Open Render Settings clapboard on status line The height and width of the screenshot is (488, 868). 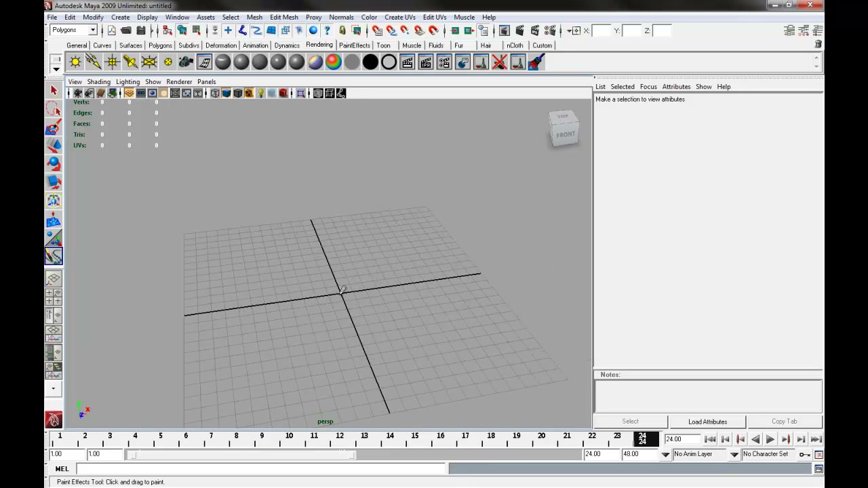pyautogui.click(x=549, y=30)
